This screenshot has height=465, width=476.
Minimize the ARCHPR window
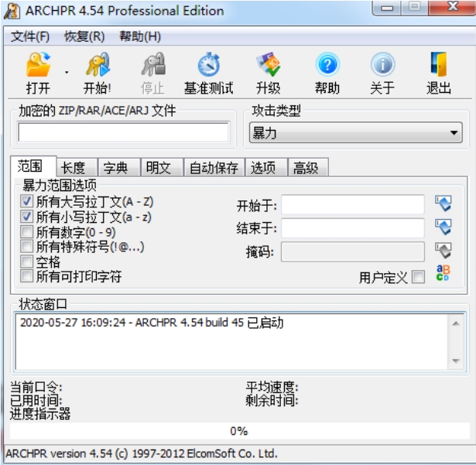pyautogui.click(x=387, y=8)
